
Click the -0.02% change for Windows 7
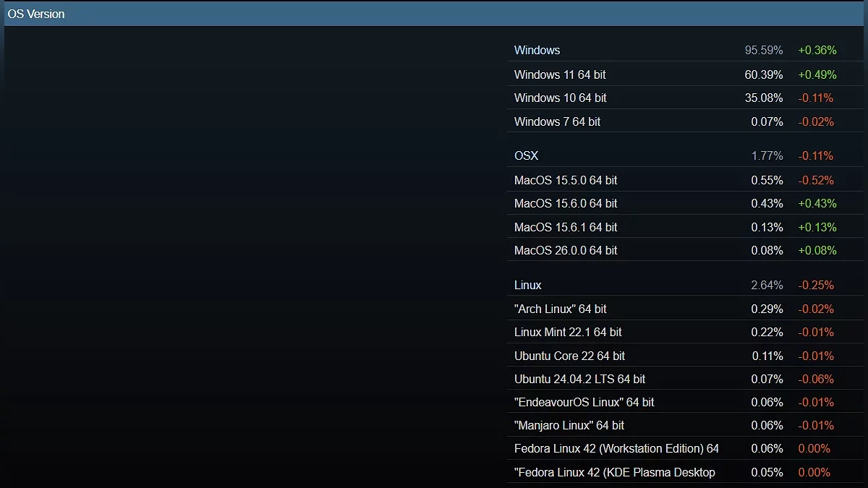[816, 121]
